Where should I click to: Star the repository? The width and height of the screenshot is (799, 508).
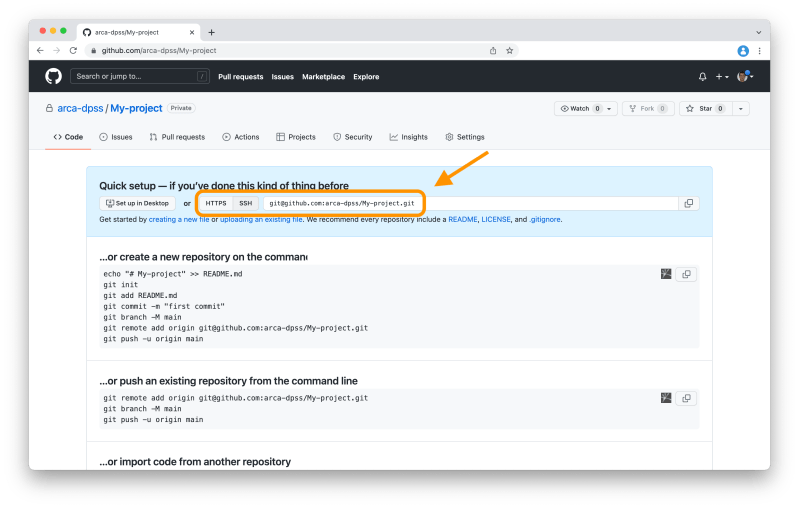click(x=706, y=109)
